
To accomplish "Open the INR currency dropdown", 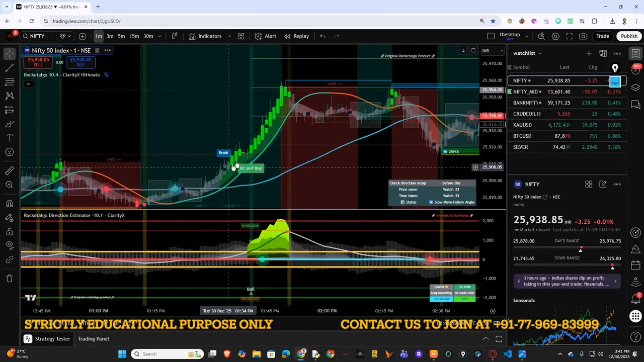I will coord(492,50).
